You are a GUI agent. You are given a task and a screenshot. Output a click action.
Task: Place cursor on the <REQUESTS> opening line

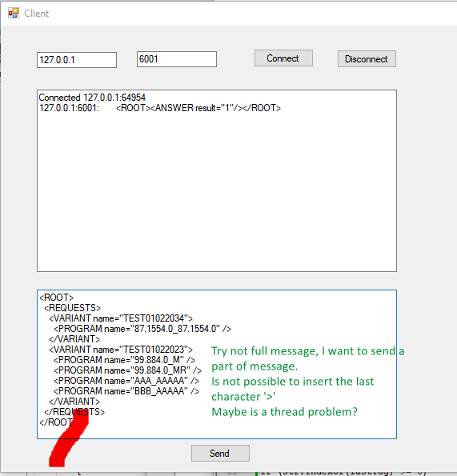(x=72, y=308)
